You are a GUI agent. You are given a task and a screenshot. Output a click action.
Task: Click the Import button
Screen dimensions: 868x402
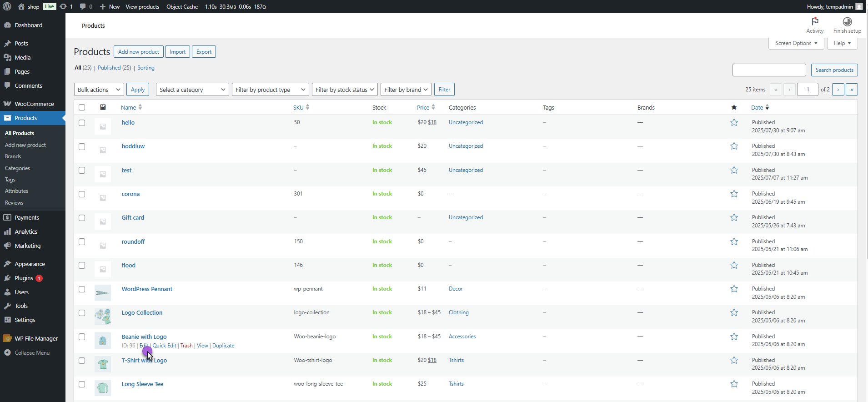(x=177, y=52)
